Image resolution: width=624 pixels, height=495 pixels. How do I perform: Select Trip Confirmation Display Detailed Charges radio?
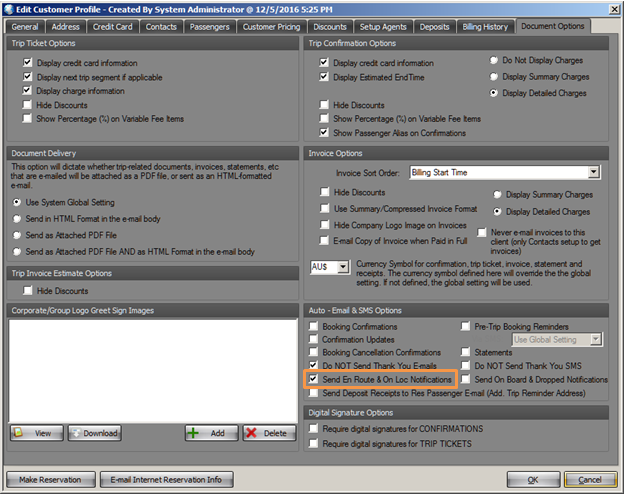[493, 93]
